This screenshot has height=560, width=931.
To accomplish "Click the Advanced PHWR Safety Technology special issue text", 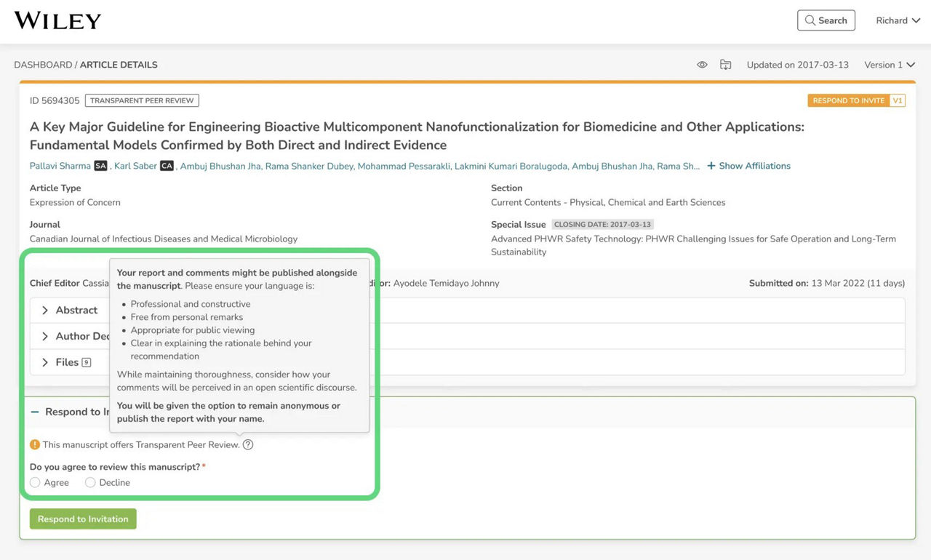I will coord(693,245).
